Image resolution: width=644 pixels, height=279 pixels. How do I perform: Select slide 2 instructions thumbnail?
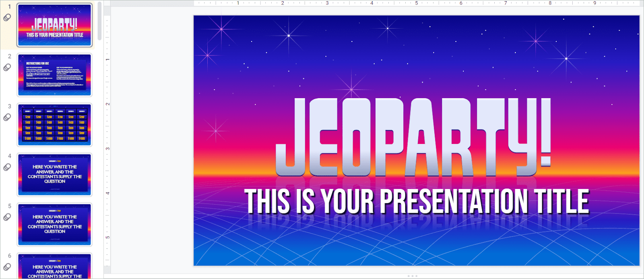[54, 75]
